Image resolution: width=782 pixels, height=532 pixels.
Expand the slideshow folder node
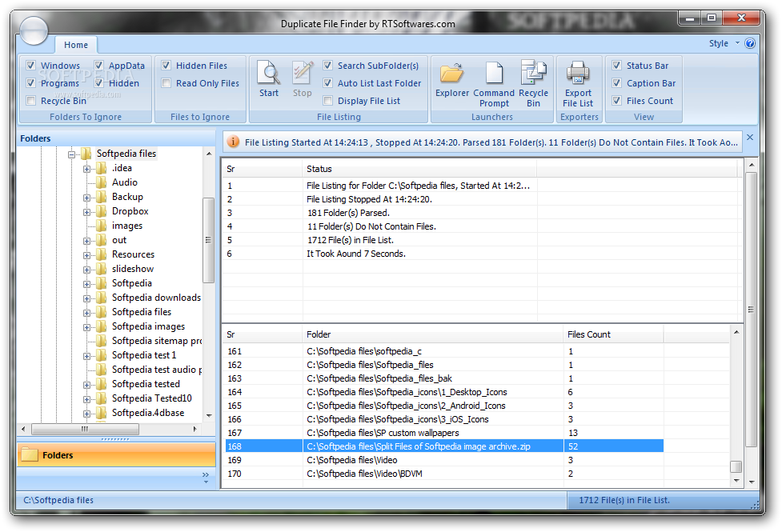[86, 270]
